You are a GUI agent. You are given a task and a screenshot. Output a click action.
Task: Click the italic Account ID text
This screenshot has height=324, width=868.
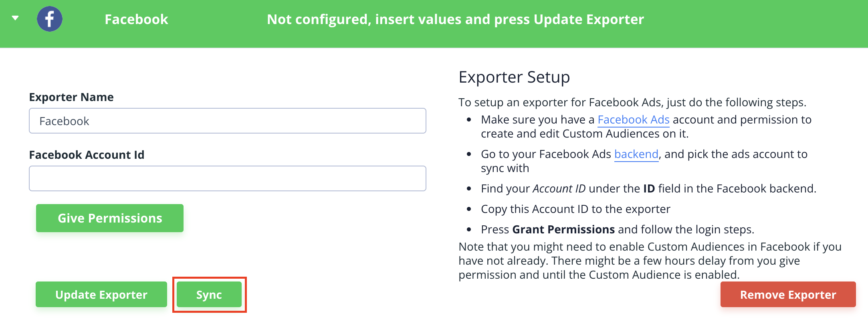559,188
